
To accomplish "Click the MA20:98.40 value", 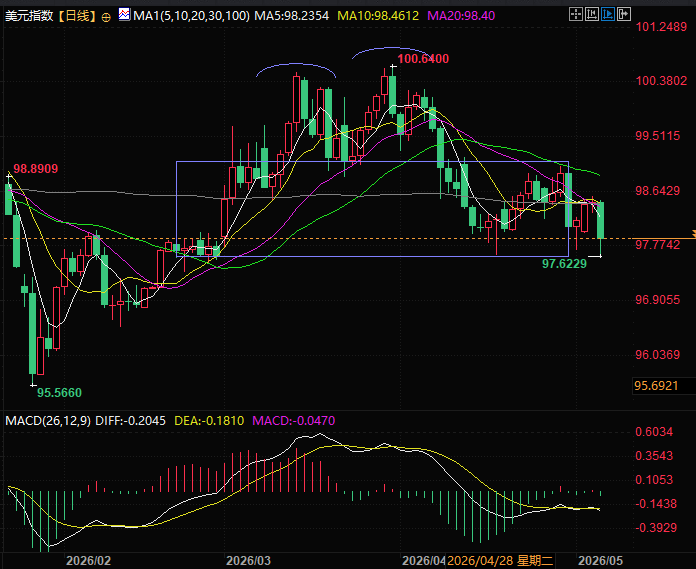I will [461, 16].
